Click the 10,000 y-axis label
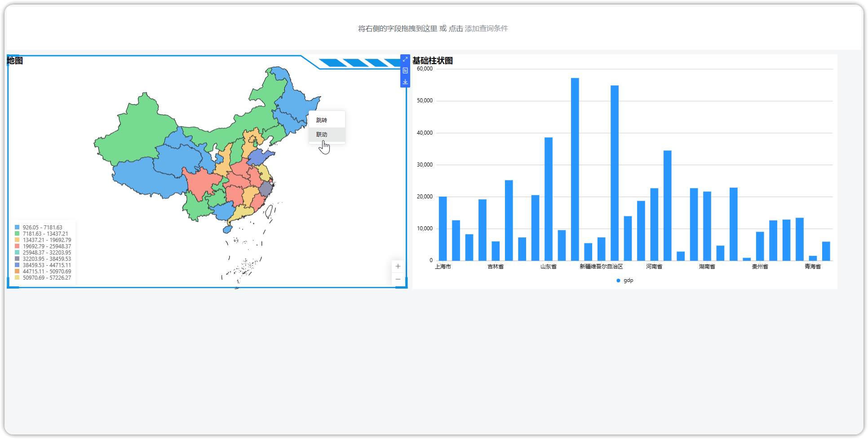 click(x=425, y=228)
